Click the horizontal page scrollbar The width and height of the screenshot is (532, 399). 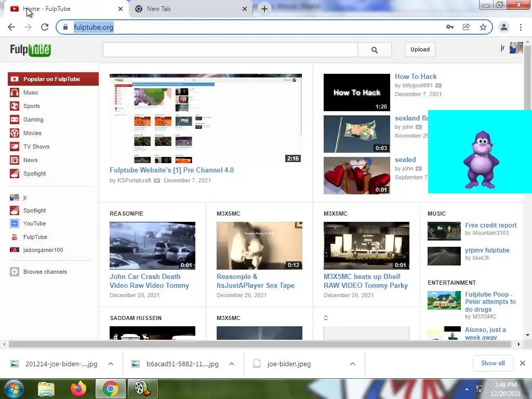coord(260,344)
